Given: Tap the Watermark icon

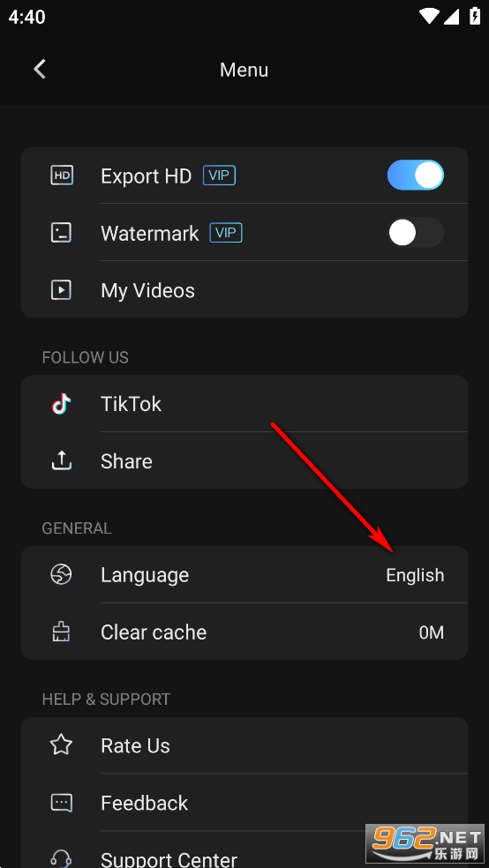Looking at the screenshot, I should 62,233.
